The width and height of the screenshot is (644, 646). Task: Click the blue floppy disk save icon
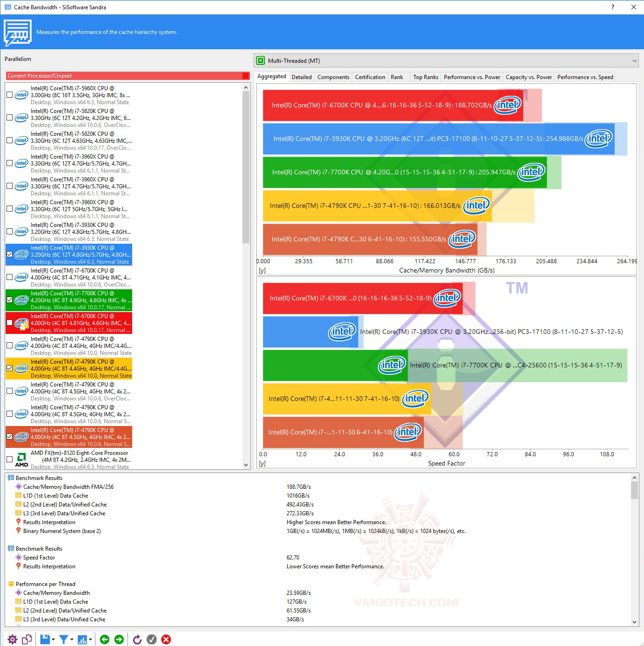tap(45, 639)
